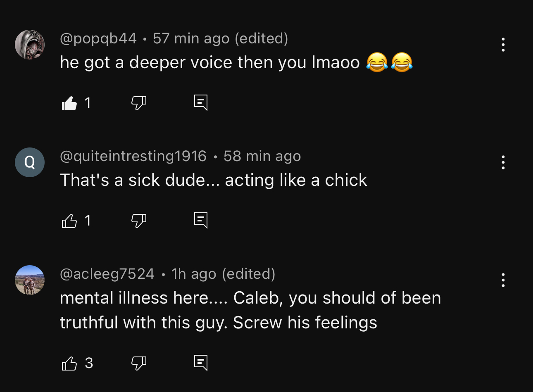This screenshot has height=392, width=533.
Task: Visit the @quiteintresting1916 username link
Action: [133, 156]
